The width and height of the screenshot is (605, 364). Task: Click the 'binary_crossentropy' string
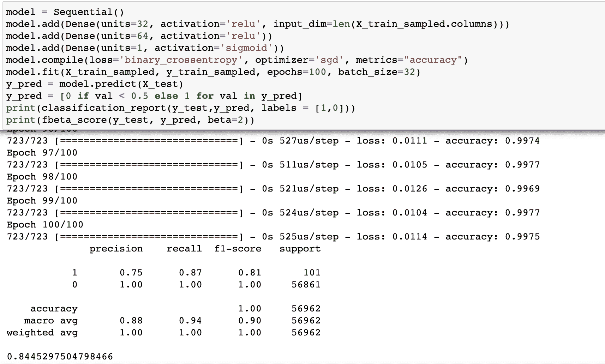181,60
